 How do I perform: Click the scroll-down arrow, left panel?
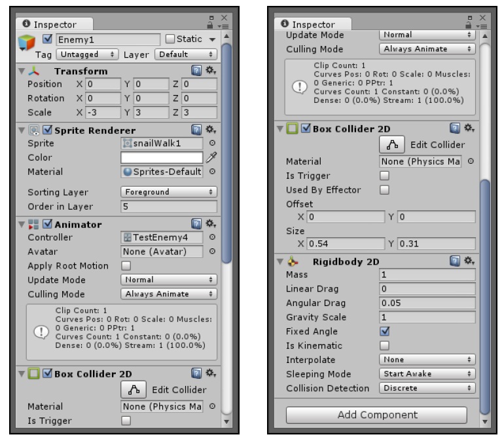point(226,421)
